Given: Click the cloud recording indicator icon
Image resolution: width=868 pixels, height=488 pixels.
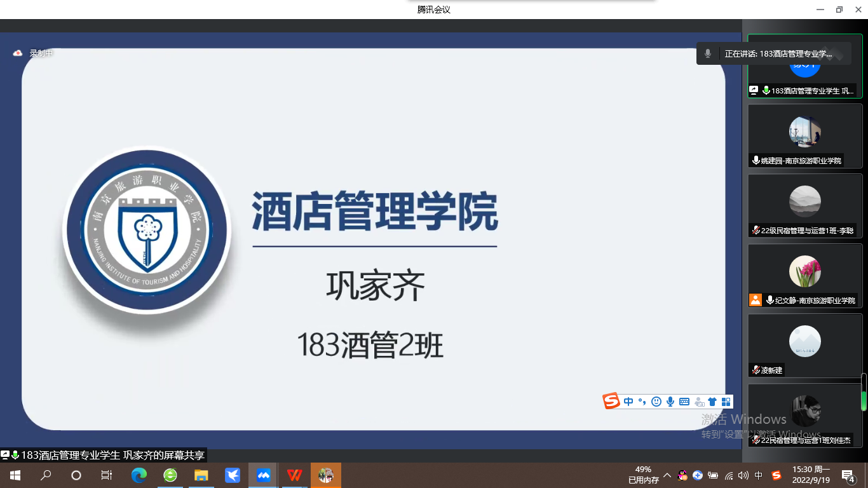Looking at the screenshot, I should pyautogui.click(x=18, y=53).
